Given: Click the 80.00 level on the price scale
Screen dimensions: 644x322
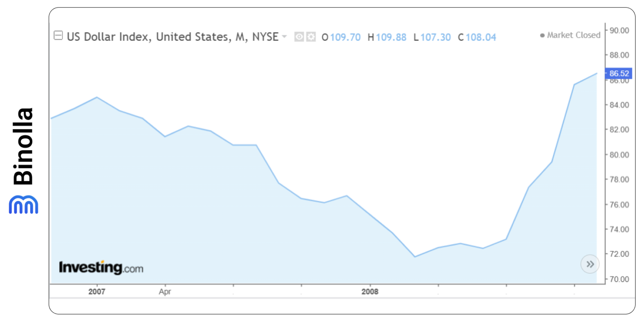Looking at the screenshot, I should (x=619, y=155).
